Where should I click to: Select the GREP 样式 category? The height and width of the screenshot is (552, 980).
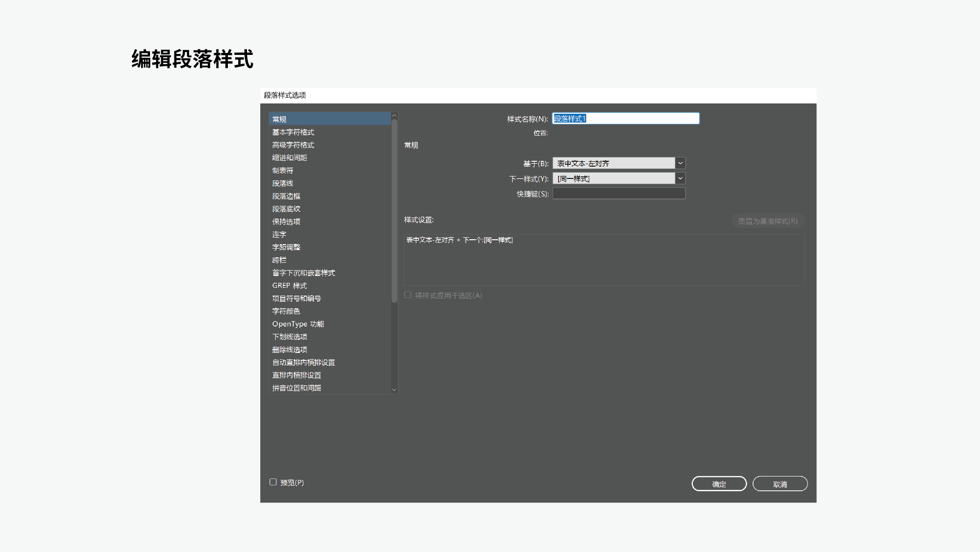[x=330, y=285]
